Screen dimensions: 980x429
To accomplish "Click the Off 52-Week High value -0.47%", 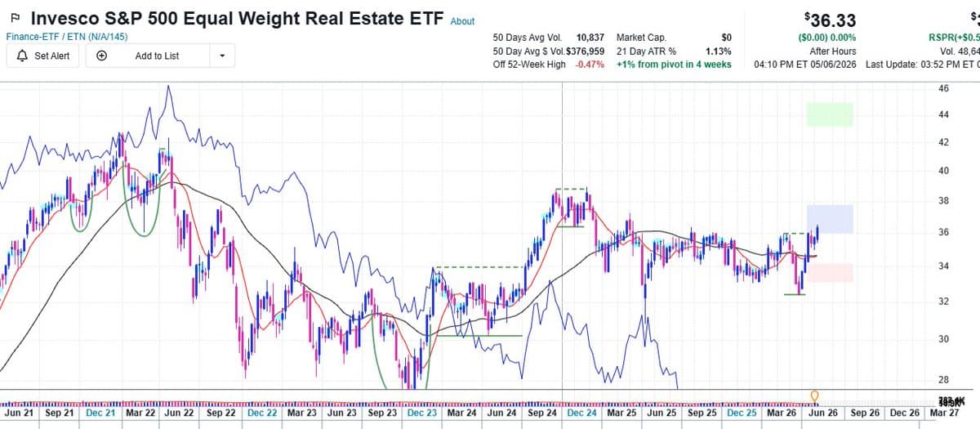I will (590, 64).
